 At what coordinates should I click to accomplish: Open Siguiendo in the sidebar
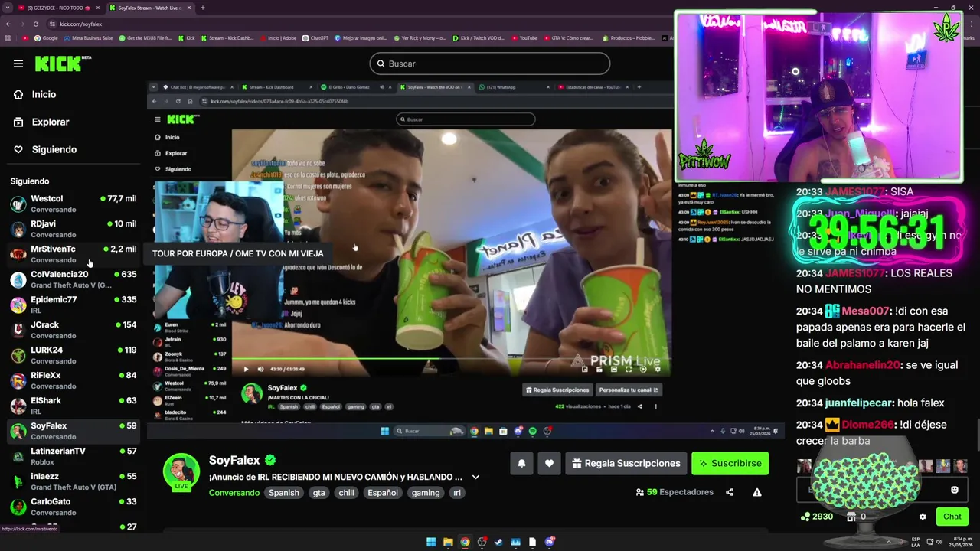[54, 149]
